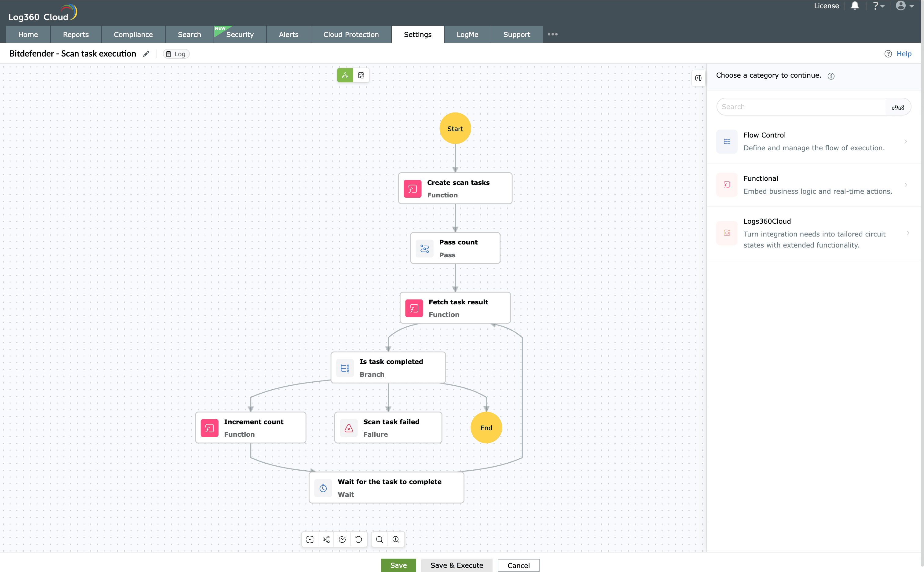The width and height of the screenshot is (924, 580).
Task: Go to the Alerts tab
Action: point(288,34)
